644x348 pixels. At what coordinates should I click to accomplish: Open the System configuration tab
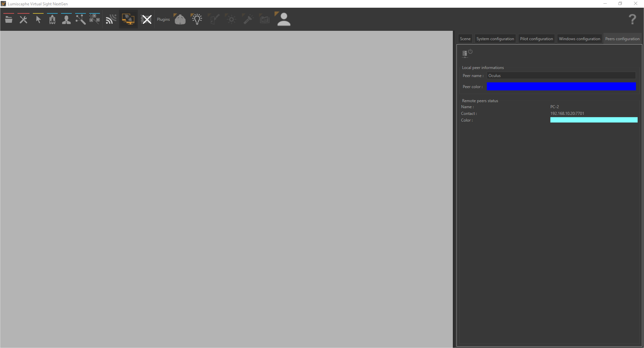coord(495,39)
